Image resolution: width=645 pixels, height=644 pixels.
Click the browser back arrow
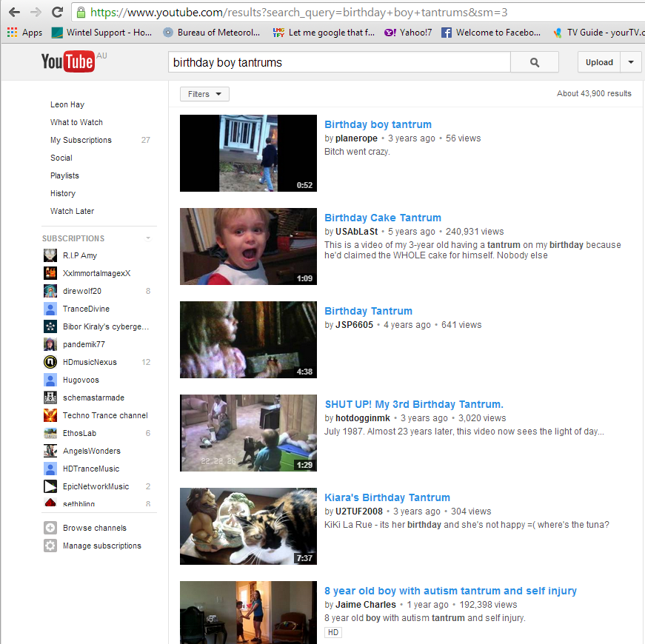[x=14, y=13]
